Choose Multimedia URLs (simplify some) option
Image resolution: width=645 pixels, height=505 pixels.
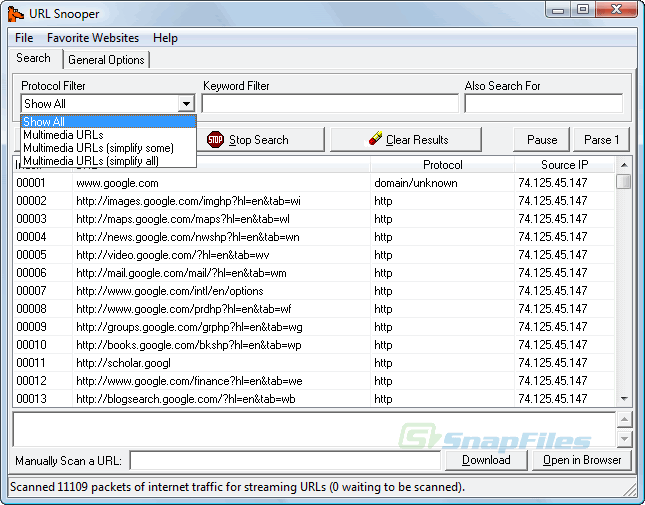(x=109, y=148)
